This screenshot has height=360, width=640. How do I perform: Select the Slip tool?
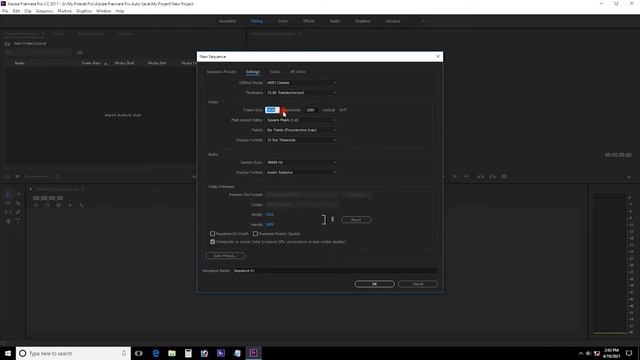point(8,212)
